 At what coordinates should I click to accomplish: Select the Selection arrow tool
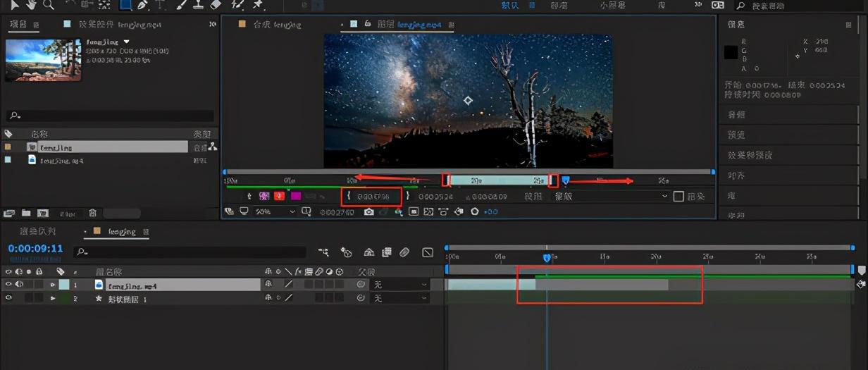pyautogui.click(x=15, y=5)
